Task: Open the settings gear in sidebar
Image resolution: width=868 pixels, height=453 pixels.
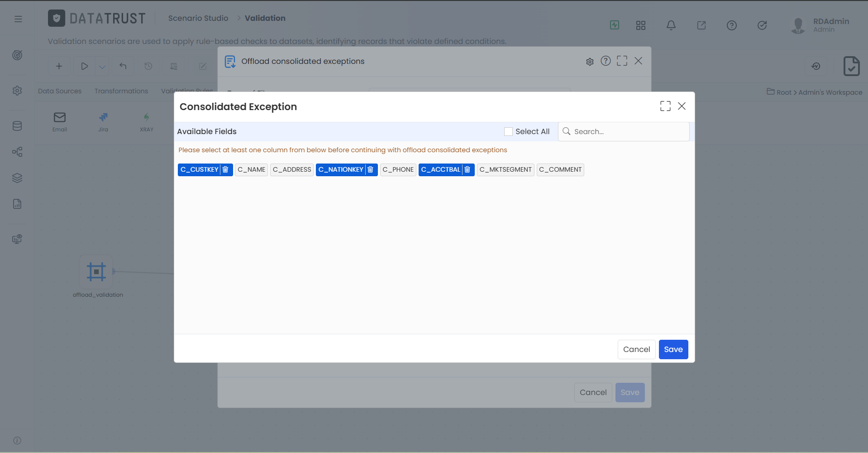Action: (17, 91)
